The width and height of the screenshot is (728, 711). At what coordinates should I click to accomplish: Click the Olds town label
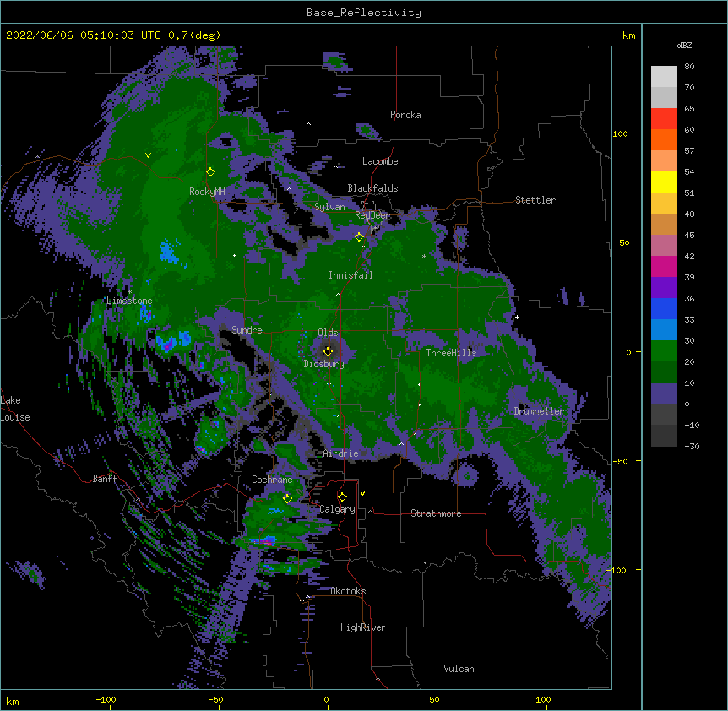328,333
